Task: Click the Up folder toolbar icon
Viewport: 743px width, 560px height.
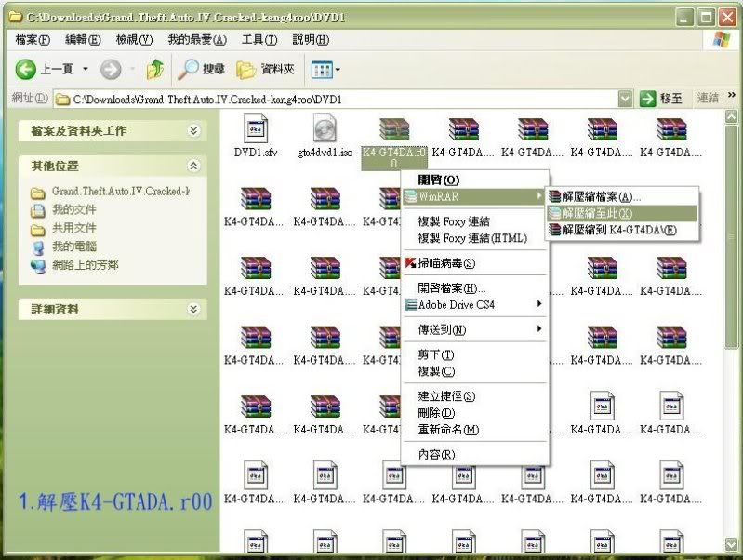Action: pos(154,70)
